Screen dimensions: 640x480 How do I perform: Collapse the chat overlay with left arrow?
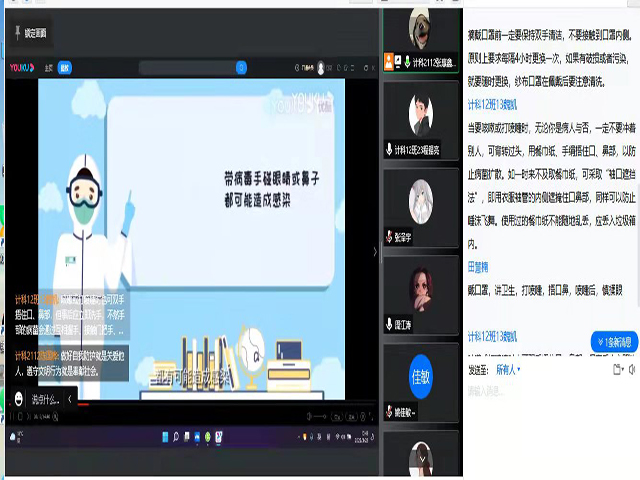click(x=70, y=399)
